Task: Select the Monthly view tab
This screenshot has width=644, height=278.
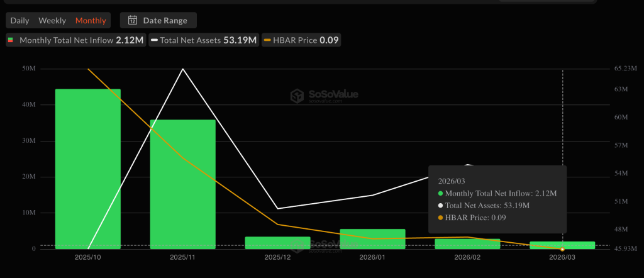Action: tap(91, 20)
